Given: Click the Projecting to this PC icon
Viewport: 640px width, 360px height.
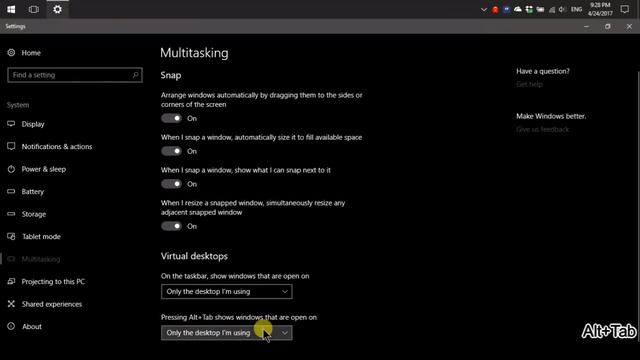Looking at the screenshot, I should click(11, 281).
